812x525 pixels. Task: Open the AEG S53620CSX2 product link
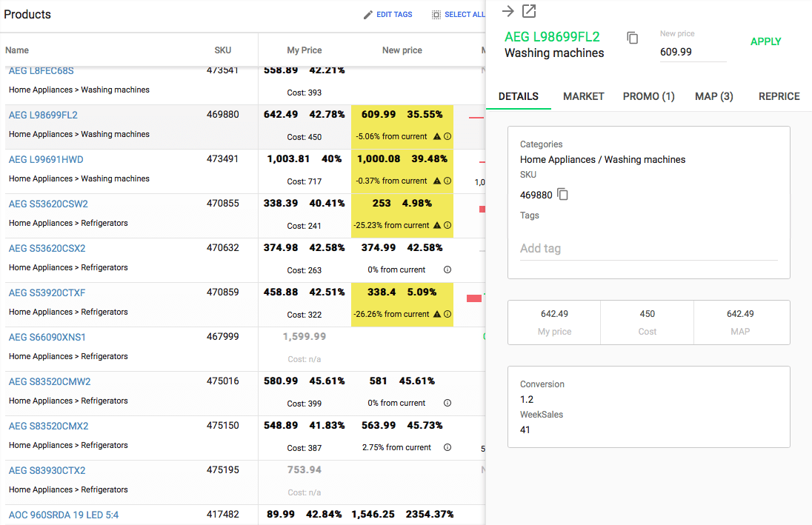click(x=47, y=249)
